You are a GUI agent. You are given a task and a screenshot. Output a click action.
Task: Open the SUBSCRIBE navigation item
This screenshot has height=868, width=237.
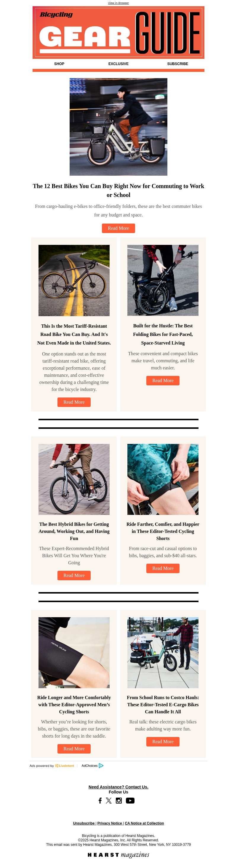[x=177, y=64]
